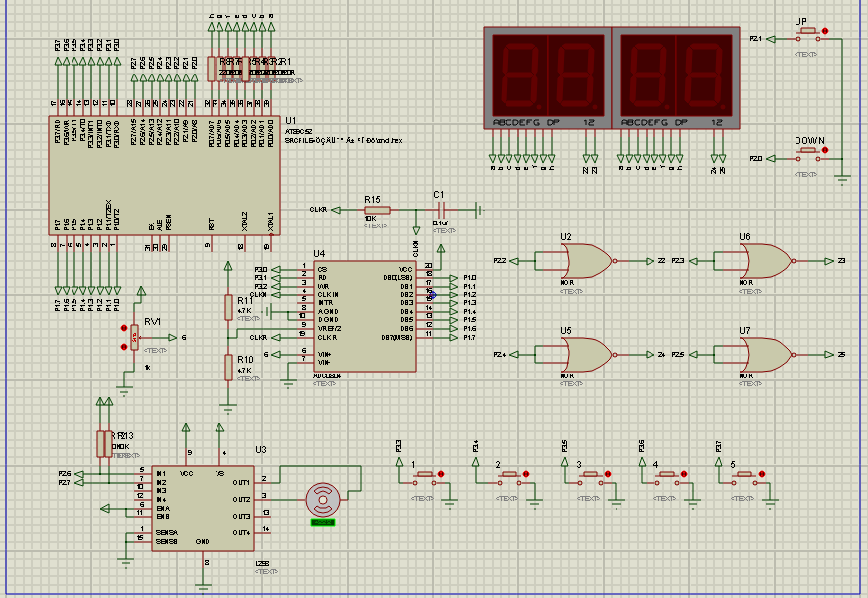Select the U1 AT89C52 microcontroller chip
The width and height of the screenshot is (868, 598).
click(x=164, y=177)
